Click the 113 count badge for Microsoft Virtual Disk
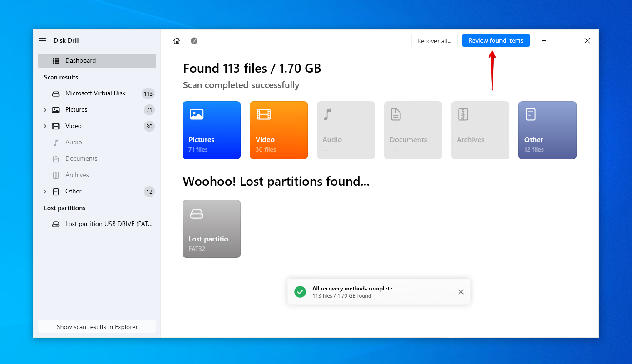 tap(148, 93)
